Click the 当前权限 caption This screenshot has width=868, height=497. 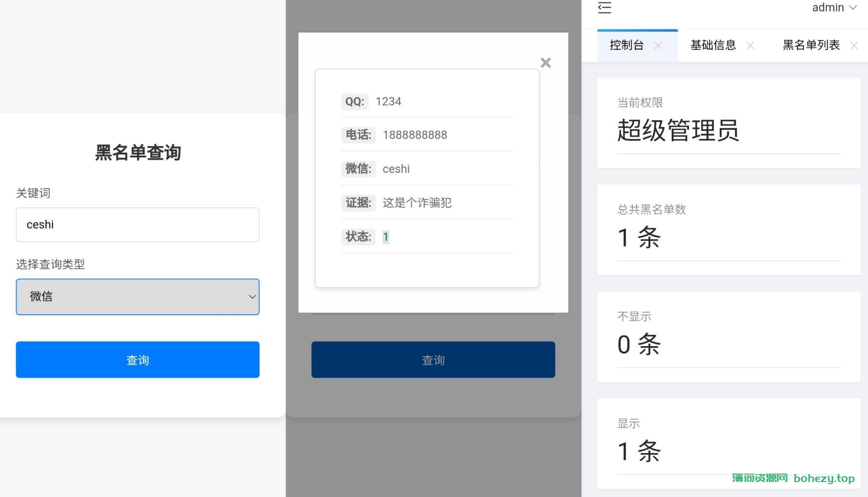pyautogui.click(x=640, y=103)
